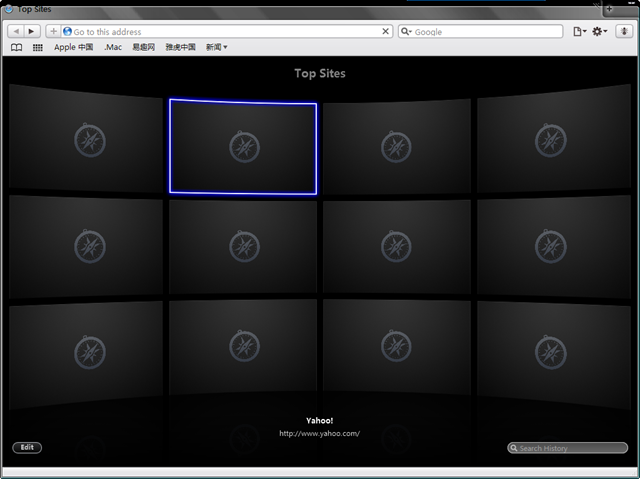The image size is (640, 479).
Task: Show Top Sites via the grid icon
Action: point(38,47)
